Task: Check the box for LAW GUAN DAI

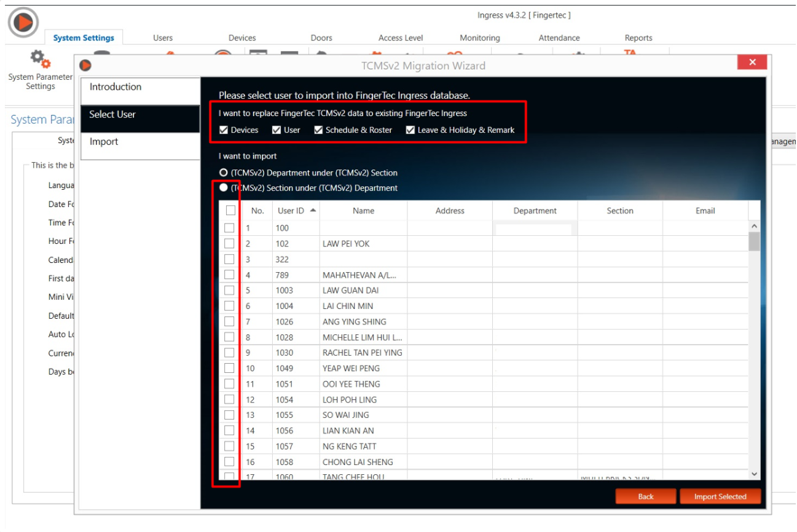Action: pyautogui.click(x=229, y=290)
